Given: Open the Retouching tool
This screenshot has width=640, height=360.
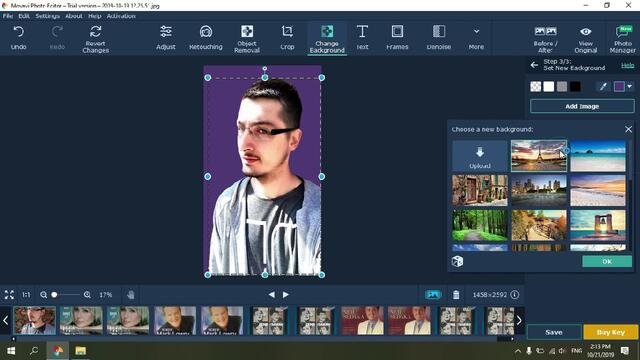Looking at the screenshot, I should (x=206, y=38).
